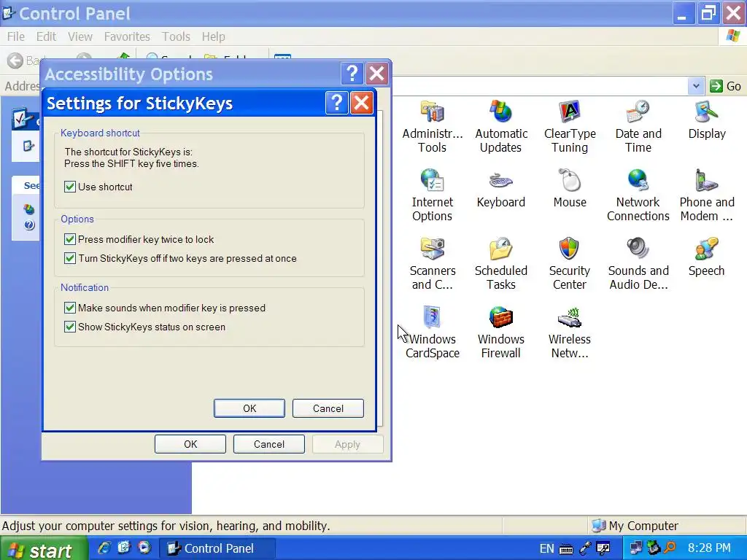Screen dimensions: 747x560
Task: Click Control Panel taskbar button
Action: tap(217, 548)
